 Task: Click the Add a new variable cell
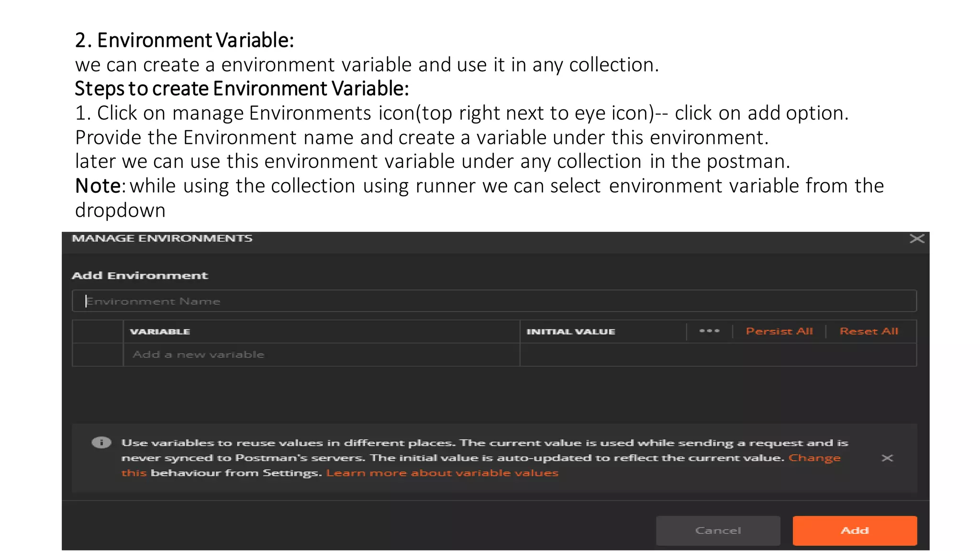coord(322,354)
